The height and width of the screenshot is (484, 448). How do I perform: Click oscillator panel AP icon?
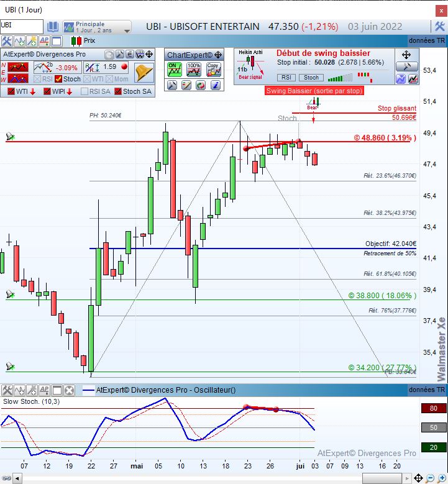(44, 390)
